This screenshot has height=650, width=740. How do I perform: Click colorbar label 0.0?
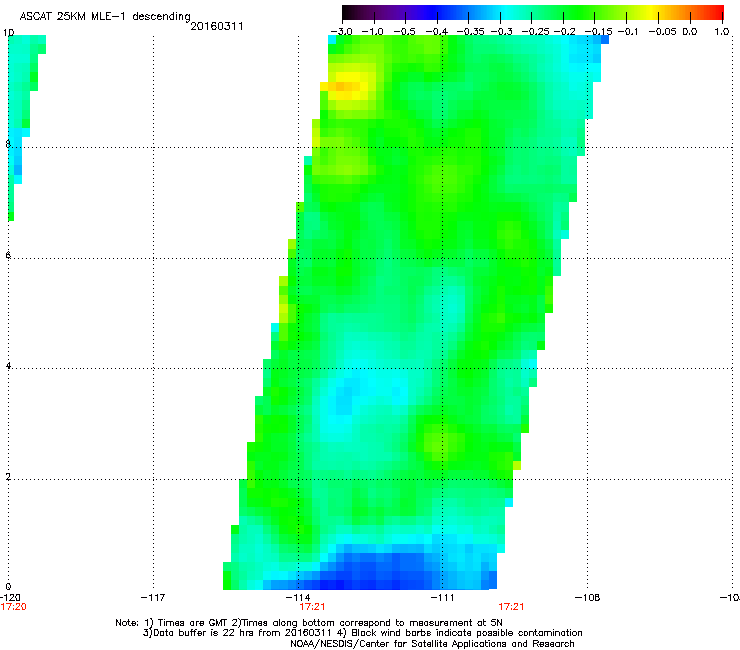690,32
